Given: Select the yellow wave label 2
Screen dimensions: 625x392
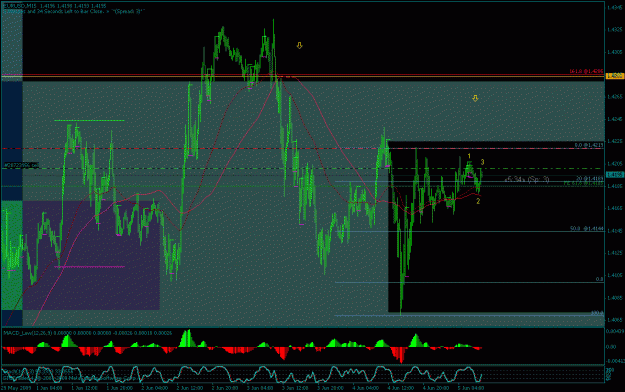Looking at the screenshot, I should 478,201.
